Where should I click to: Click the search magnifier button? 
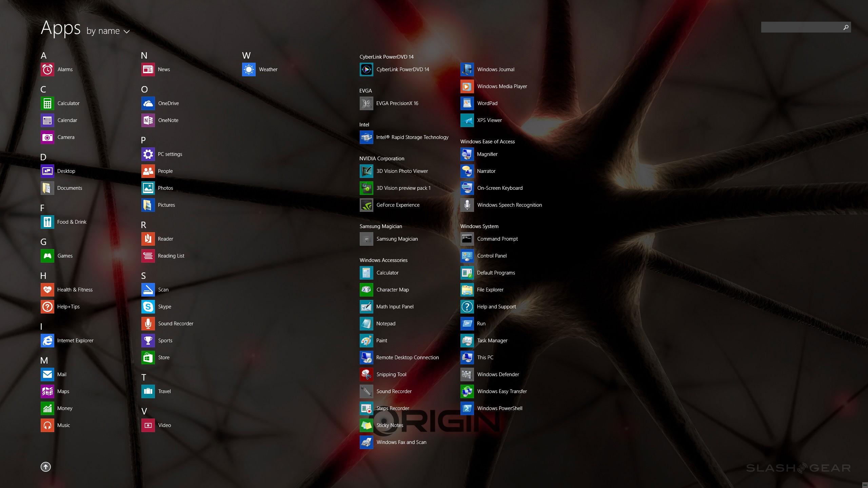click(x=846, y=27)
